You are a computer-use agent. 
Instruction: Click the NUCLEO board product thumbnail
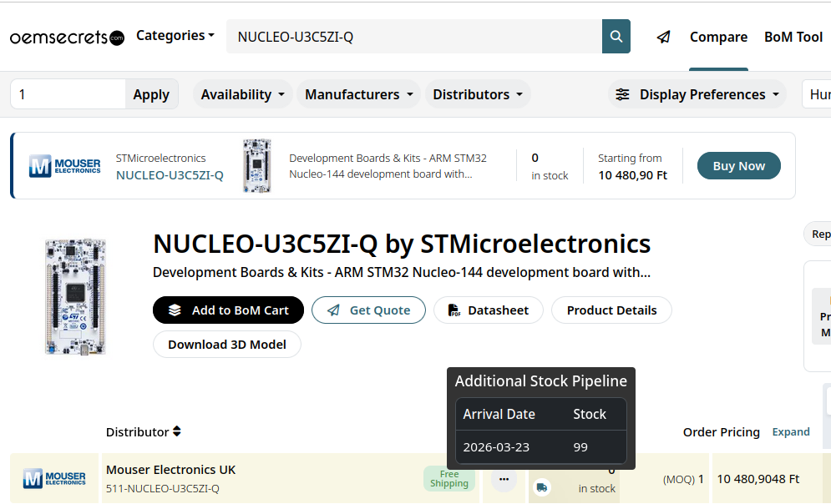pyautogui.click(x=76, y=296)
